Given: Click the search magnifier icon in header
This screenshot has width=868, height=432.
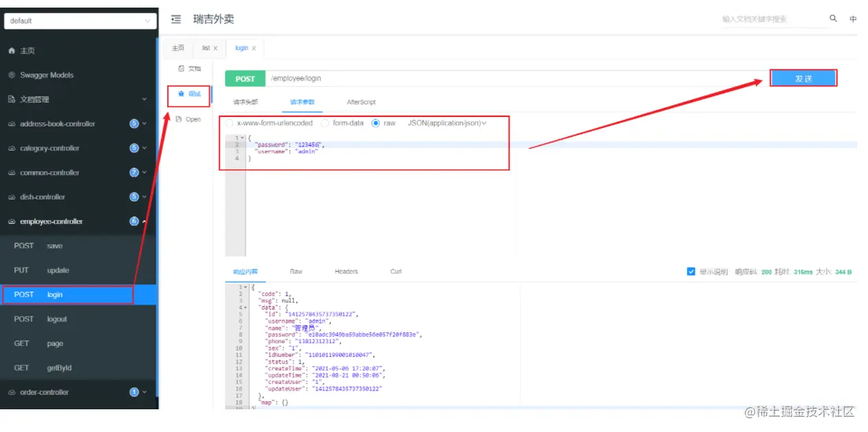Looking at the screenshot, I should 834,19.
